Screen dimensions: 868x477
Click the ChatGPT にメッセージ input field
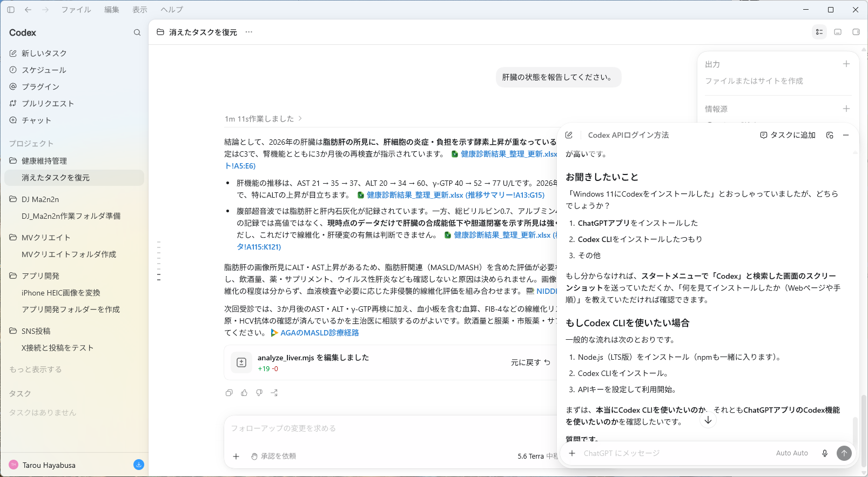675,453
